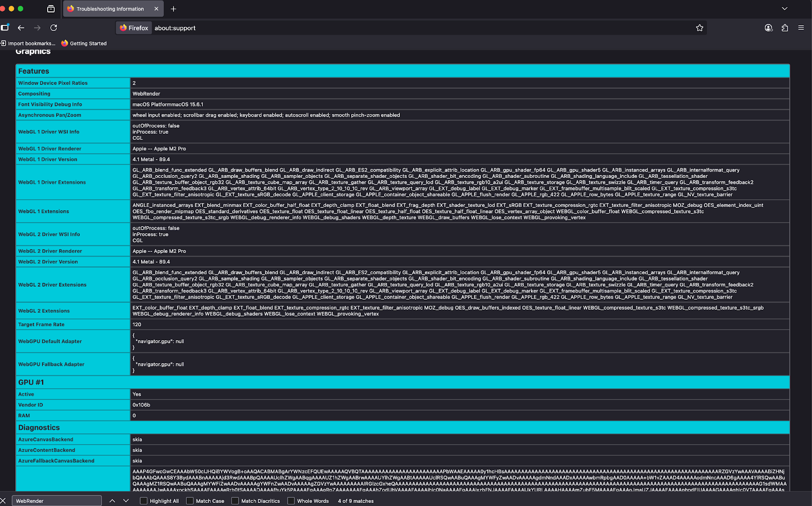Open the Firefox hamburger application menu
The image size is (812, 506).
pyautogui.click(x=801, y=28)
